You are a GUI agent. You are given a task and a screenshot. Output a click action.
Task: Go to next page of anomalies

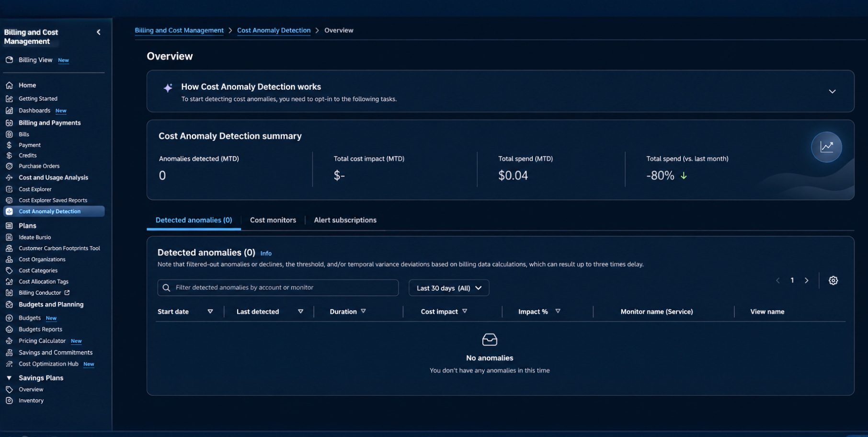point(807,281)
